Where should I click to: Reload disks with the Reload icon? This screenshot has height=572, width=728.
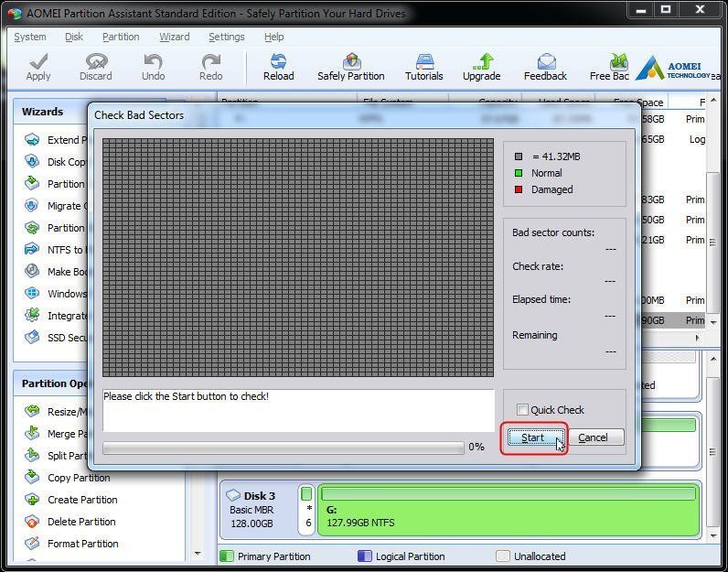coord(279,61)
